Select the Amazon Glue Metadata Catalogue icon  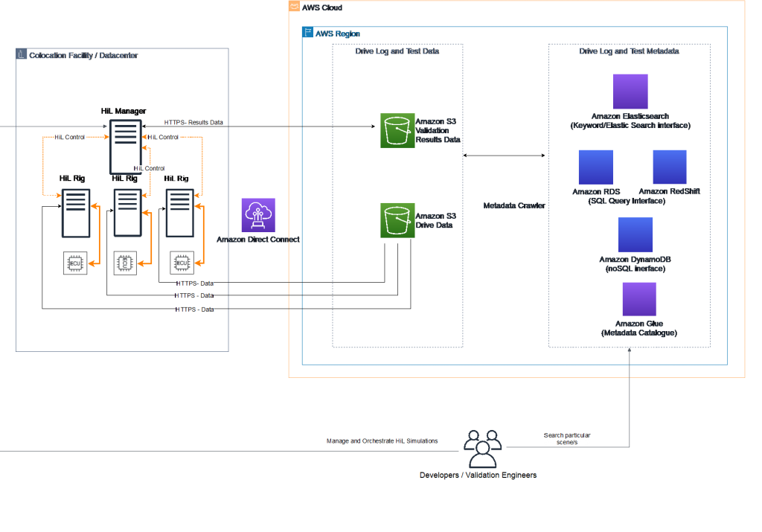[638, 300]
